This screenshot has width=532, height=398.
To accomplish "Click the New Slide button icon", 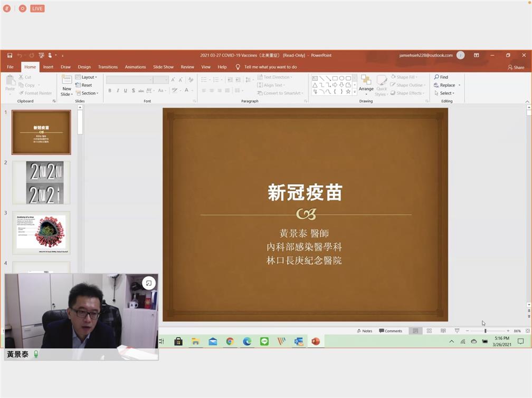I will coord(66,81).
